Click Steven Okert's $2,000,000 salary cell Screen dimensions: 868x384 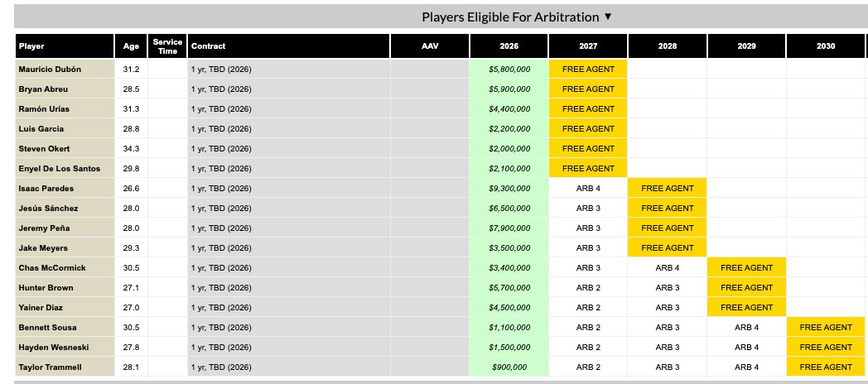click(509, 149)
